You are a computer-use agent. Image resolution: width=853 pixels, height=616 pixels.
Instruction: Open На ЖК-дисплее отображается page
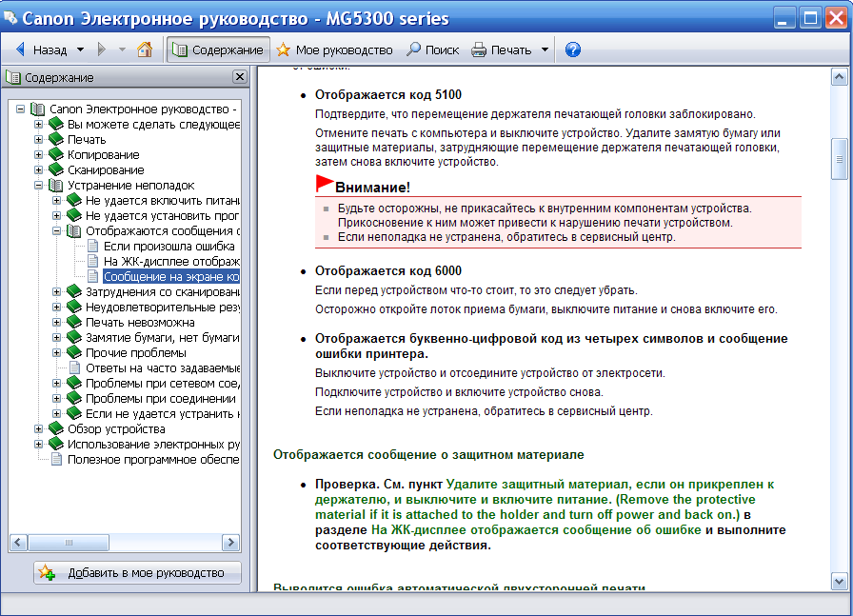coord(171,261)
